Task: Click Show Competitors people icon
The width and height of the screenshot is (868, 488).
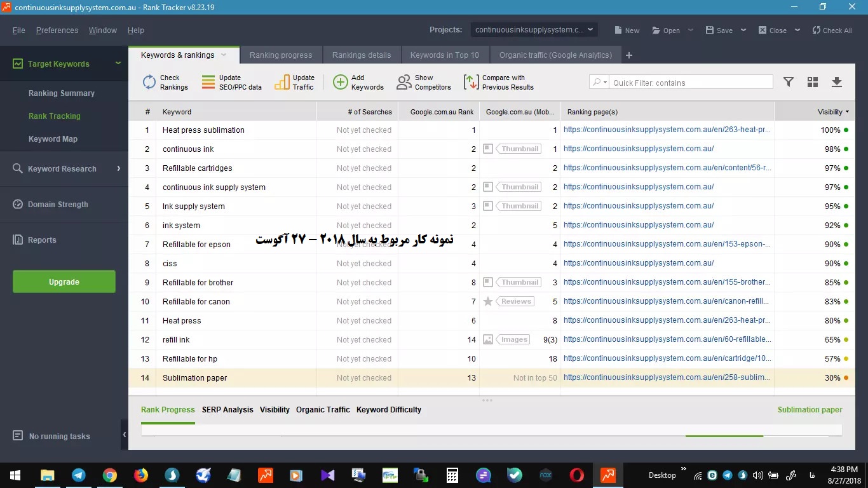Action: [404, 82]
